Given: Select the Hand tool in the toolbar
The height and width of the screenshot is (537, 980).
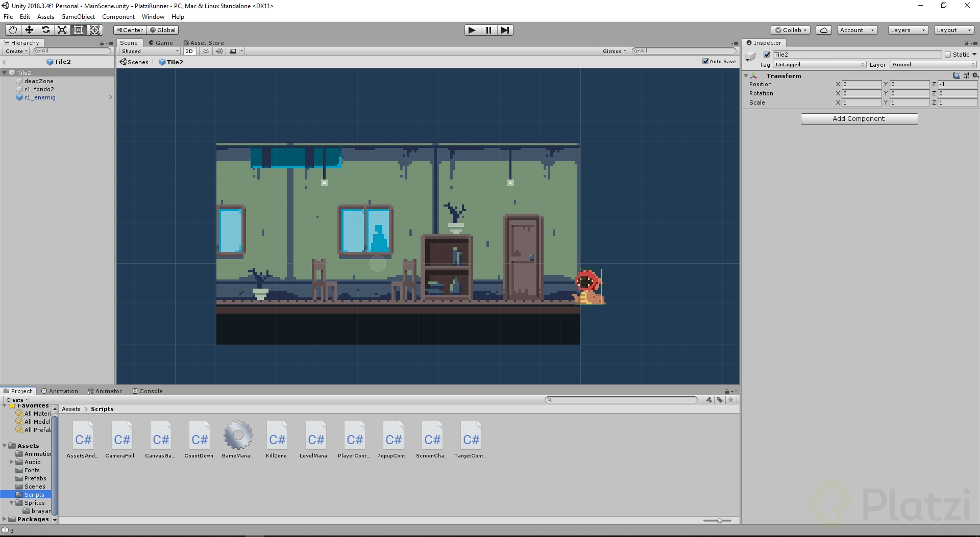Looking at the screenshot, I should tap(12, 30).
